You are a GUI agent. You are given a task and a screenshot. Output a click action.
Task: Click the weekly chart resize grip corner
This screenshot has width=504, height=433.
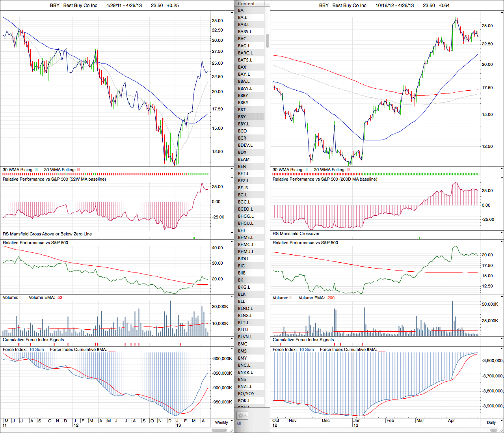(231, 430)
